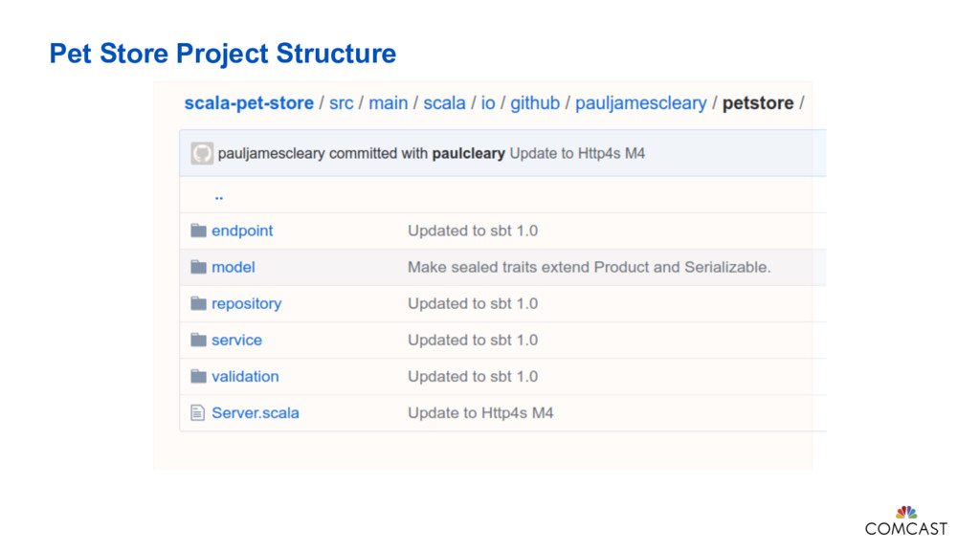Click the repository folder icon
This screenshot has height=551, width=980.
point(198,303)
